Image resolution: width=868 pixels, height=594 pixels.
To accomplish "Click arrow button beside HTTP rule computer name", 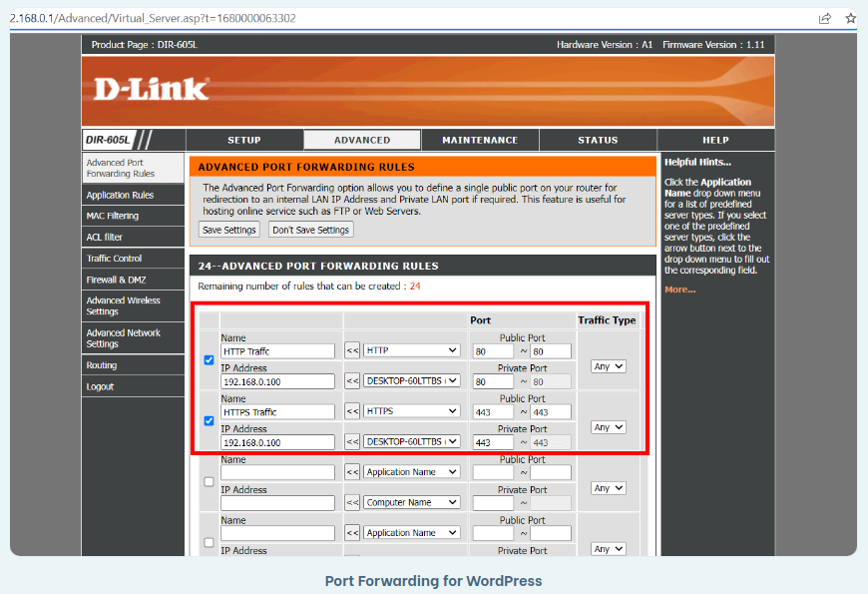I will point(352,381).
